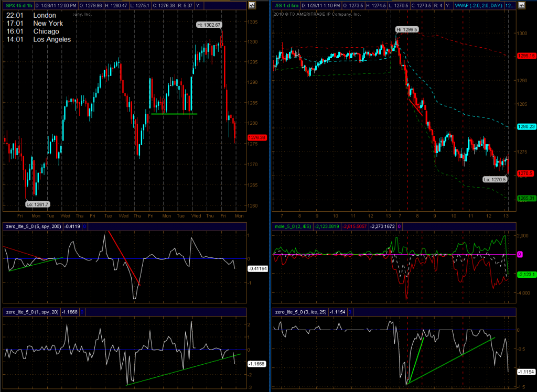Select the green trendline in zero_lite (1, spy, 20) panel
The image size is (537, 392).
coord(184,370)
